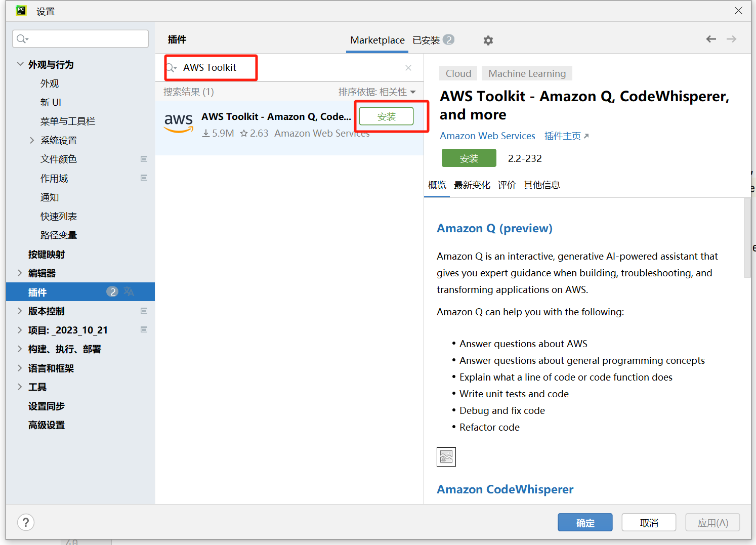
Task: Click the 确定 button
Action: point(585,523)
